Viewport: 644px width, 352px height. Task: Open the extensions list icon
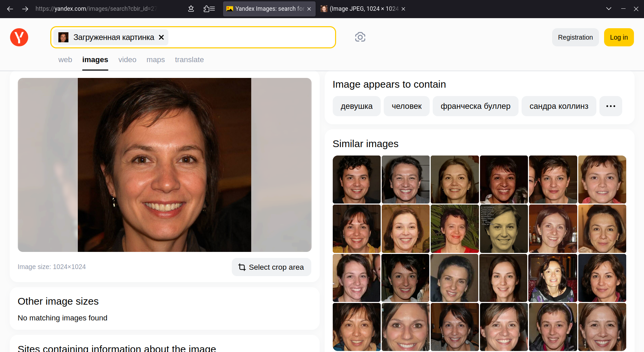[209, 9]
